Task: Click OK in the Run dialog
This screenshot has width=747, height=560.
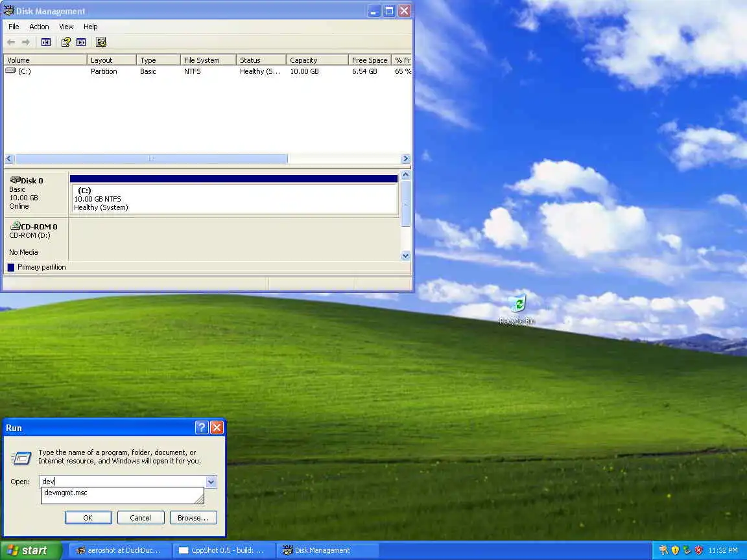Action: tap(88, 518)
